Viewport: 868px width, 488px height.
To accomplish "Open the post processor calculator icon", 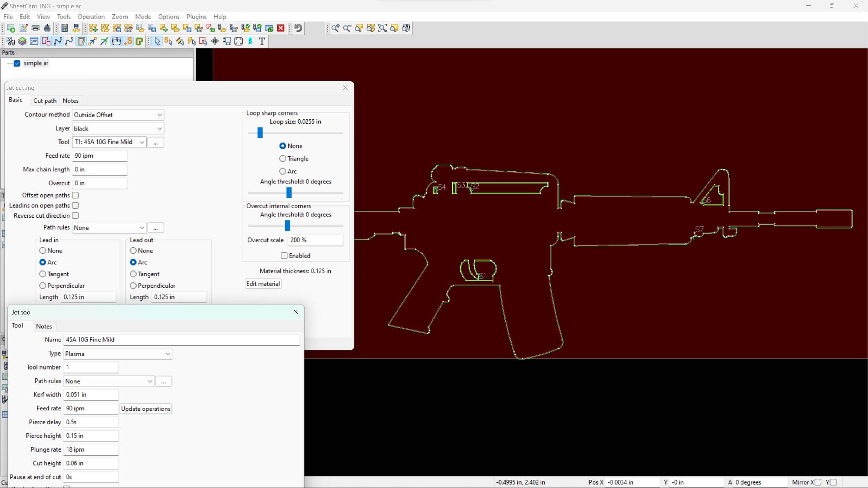I will click(64, 28).
